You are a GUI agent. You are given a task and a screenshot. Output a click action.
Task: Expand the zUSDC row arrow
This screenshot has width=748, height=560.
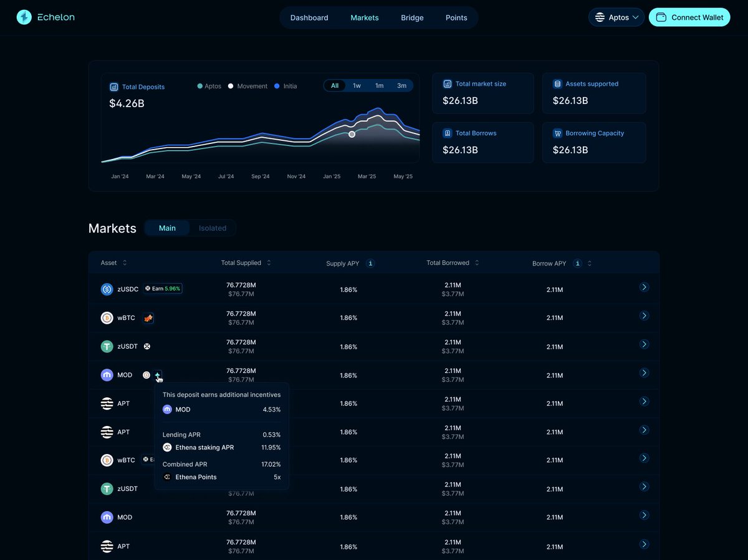[645, 287]
